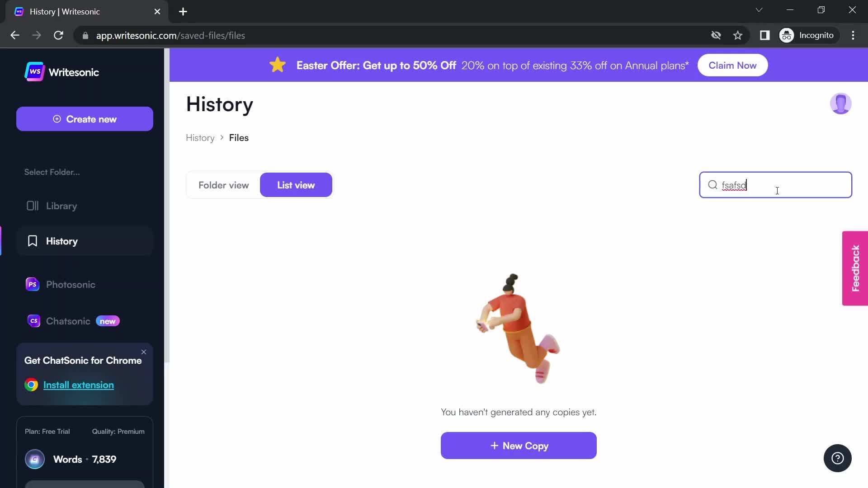Open the Library section
The image size is (868, 488).
[x=61, y=206]
